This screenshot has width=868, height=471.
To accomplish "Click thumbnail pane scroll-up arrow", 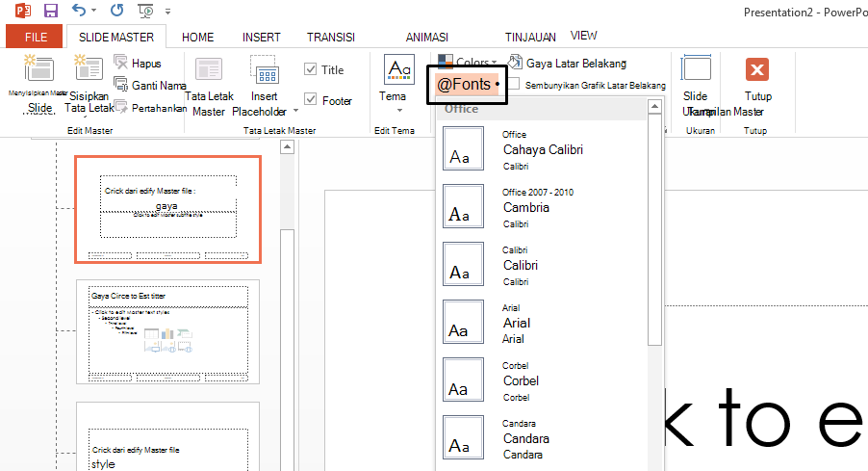I will [x=288, y=147].
